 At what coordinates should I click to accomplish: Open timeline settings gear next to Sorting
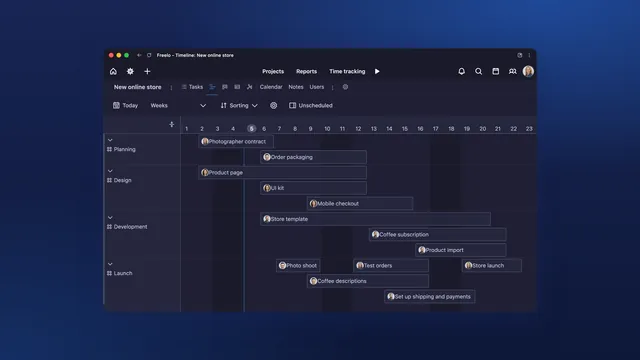pos(273,105)
